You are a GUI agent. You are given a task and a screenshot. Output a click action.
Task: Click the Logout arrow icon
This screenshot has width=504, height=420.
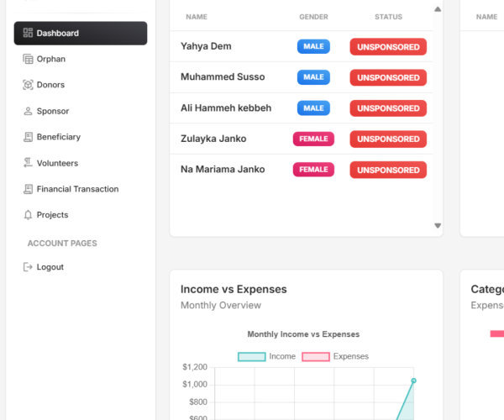tap(28, 267)
